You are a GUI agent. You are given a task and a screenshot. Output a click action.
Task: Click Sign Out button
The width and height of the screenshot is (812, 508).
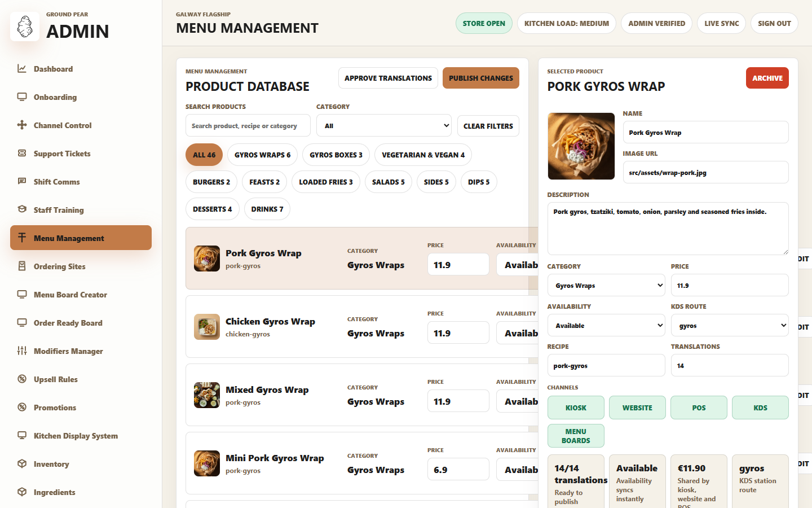[774, 23]
